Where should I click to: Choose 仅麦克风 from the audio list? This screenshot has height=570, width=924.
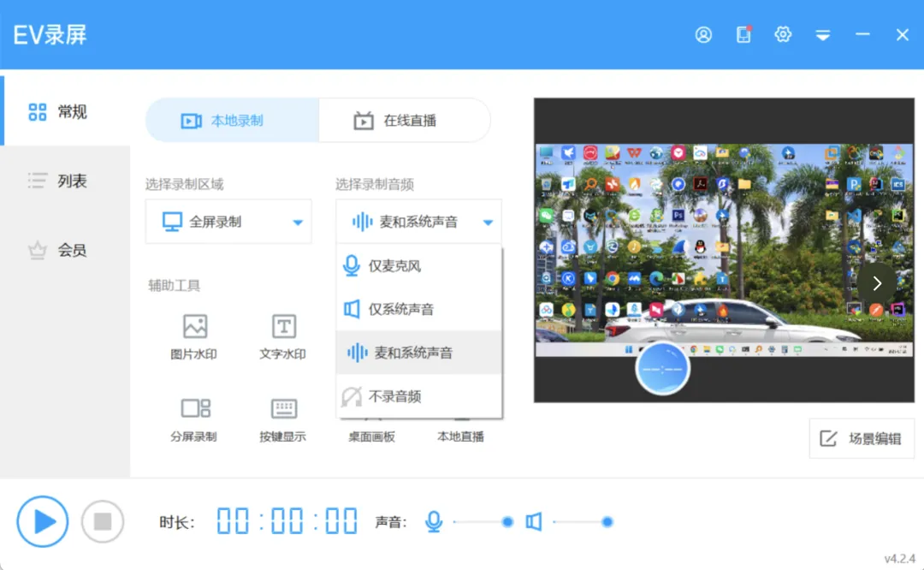[419, 266]
